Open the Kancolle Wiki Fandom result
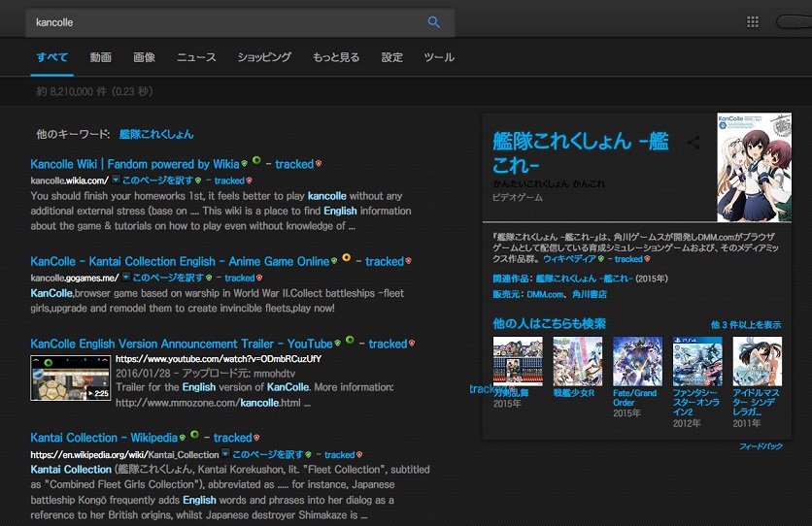The height and width of the screenshot is (526, 812). tap(135, 164)
